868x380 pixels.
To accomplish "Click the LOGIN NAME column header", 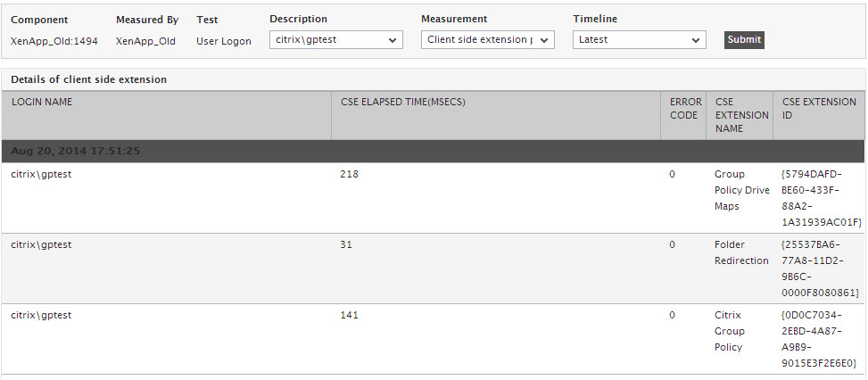I will [42, 103].
